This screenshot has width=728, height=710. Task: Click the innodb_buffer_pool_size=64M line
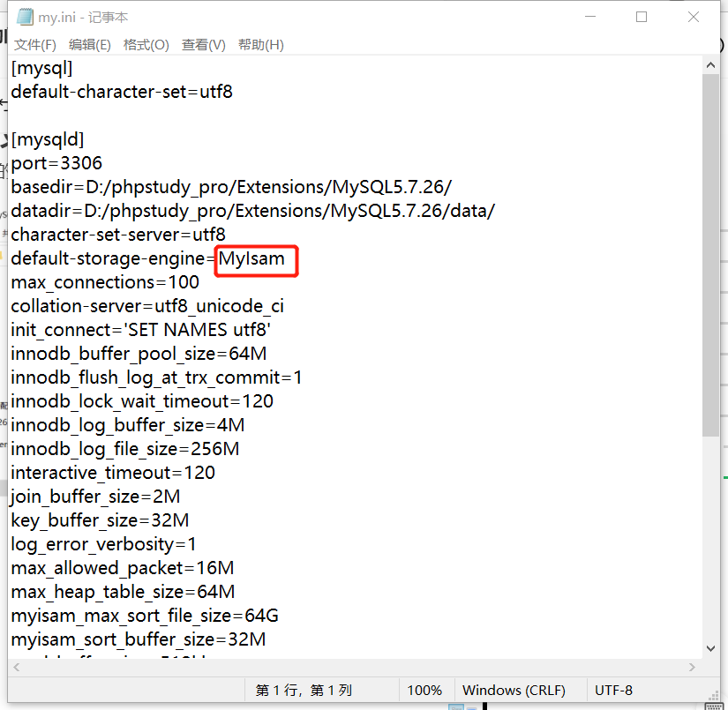139,354
